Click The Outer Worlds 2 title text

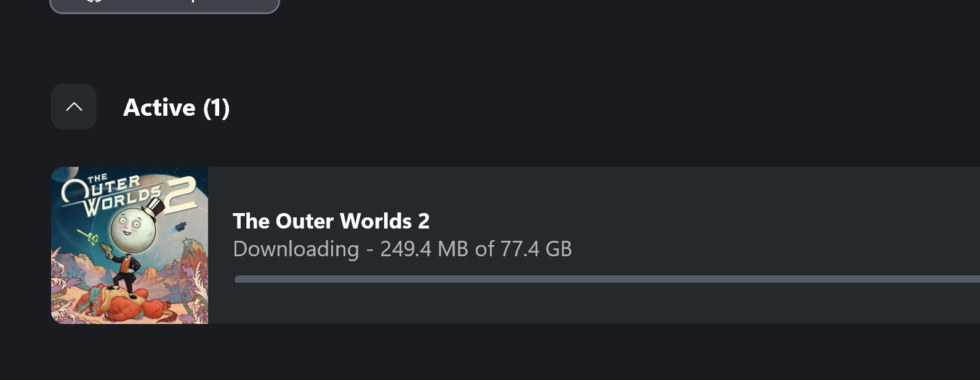[331, 221]
